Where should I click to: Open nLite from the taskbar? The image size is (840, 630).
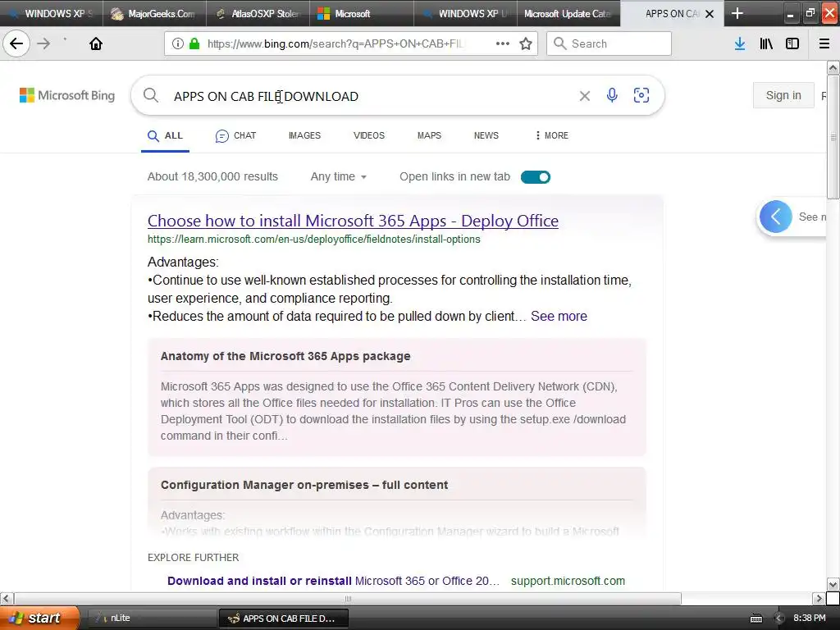[150, 618]
